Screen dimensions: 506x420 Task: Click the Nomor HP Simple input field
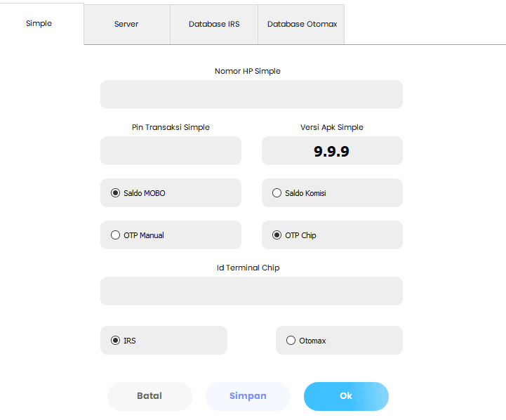251,95
